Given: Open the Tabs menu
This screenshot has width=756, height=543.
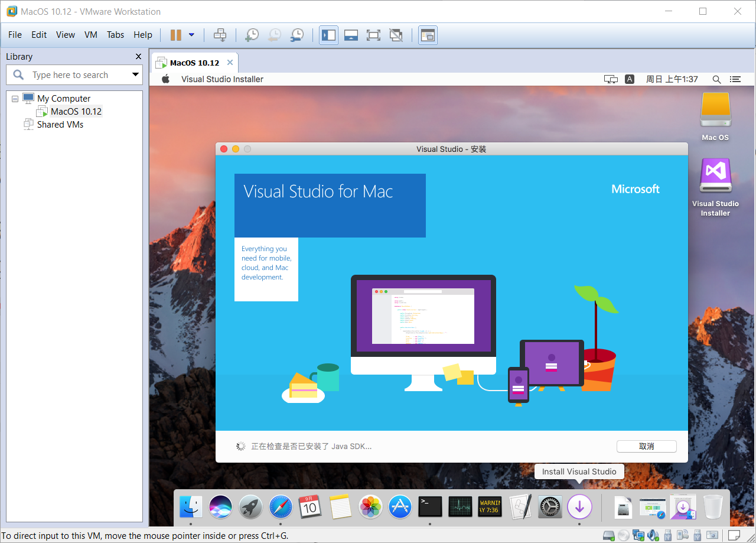Looking at the screenshot, I should pyautogui.click(x=116, y=35).
